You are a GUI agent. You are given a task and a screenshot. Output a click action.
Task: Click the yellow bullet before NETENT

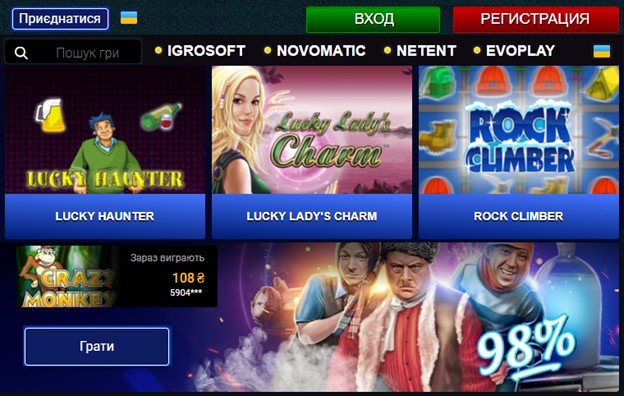click(387, 50)
